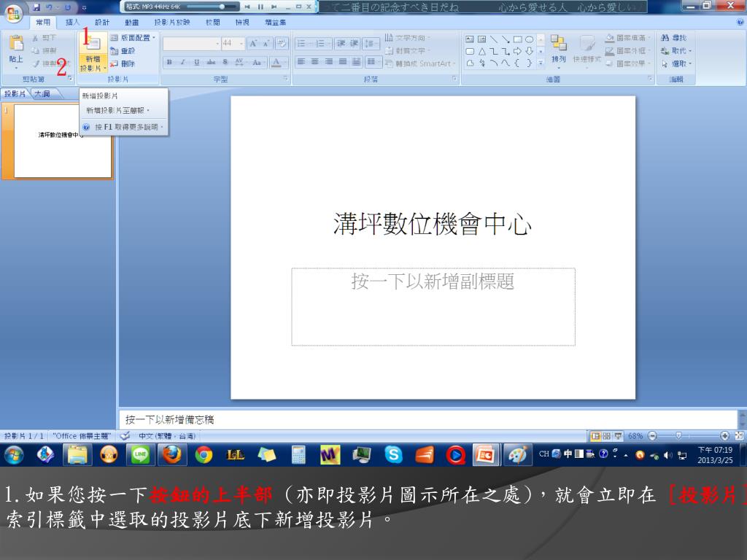Open PowerPoint help question mark icon

tap(740, 22)
